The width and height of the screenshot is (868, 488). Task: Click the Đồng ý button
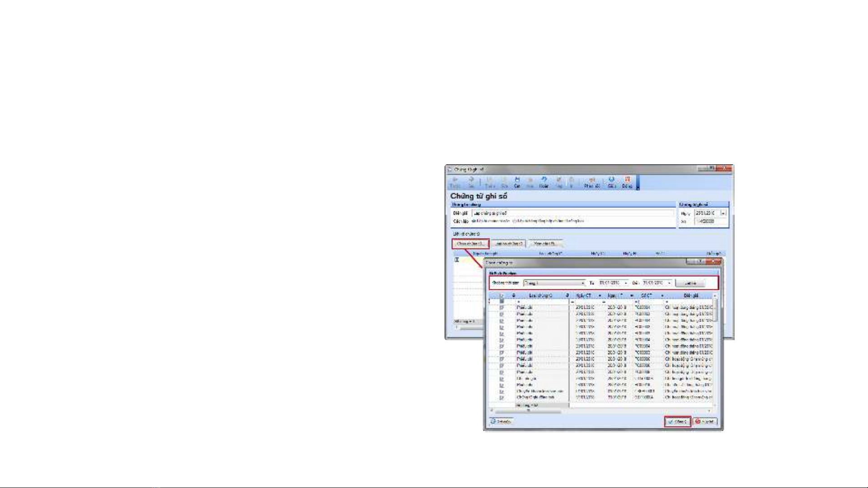click(x=677, y=422)
